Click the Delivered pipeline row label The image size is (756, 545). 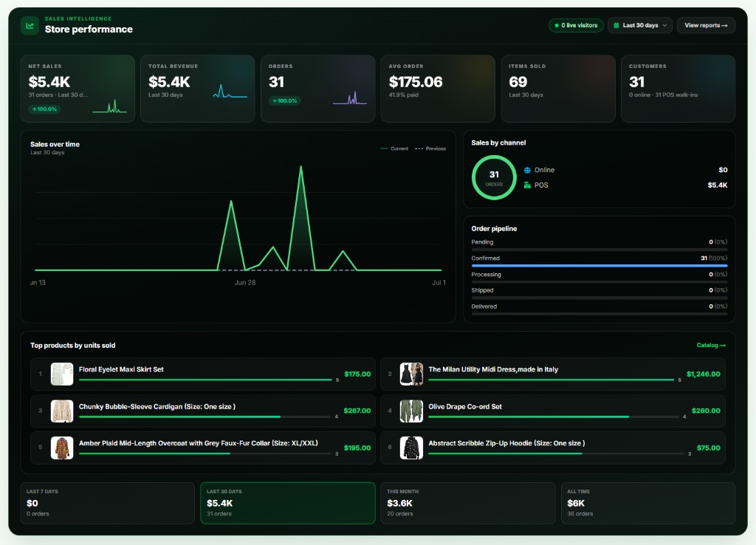[x=484, y=306]
